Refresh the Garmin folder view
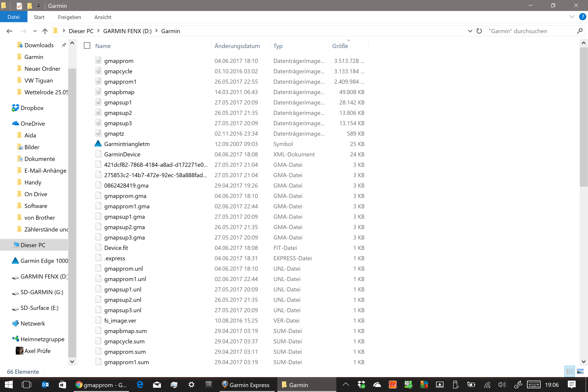Screen dimensions: 588x392 pyautogui.click(x=479, y=31)
